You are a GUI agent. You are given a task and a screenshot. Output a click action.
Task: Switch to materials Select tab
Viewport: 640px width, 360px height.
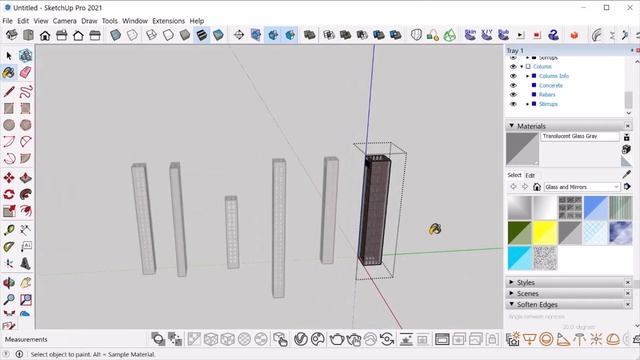(514, 175)
